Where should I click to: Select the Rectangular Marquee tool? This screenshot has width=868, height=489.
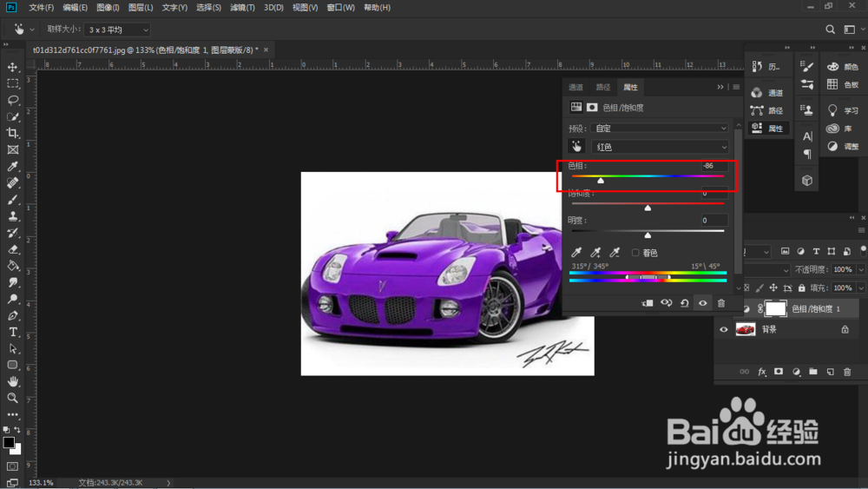point(12,83)
